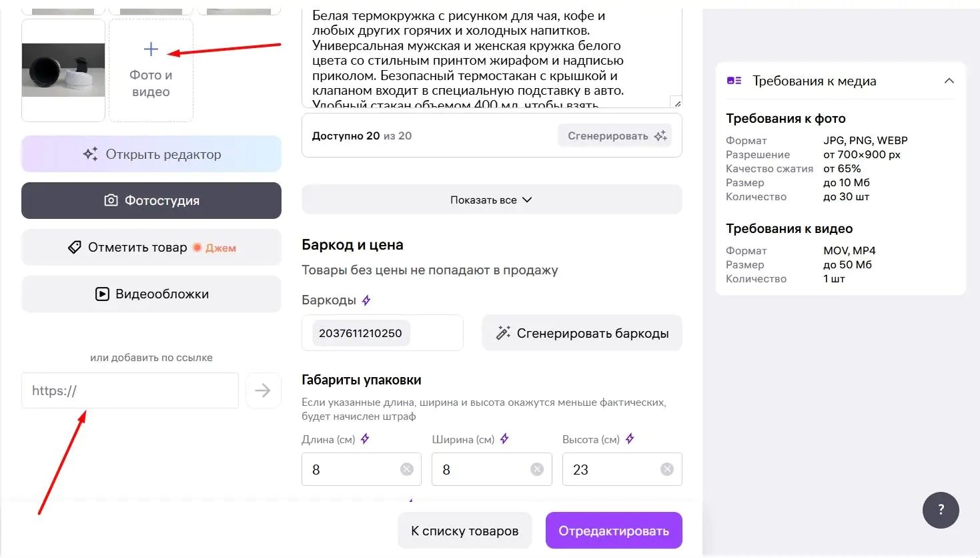Click the https:// link input field
980x558 pixels.
click(130, 390)
